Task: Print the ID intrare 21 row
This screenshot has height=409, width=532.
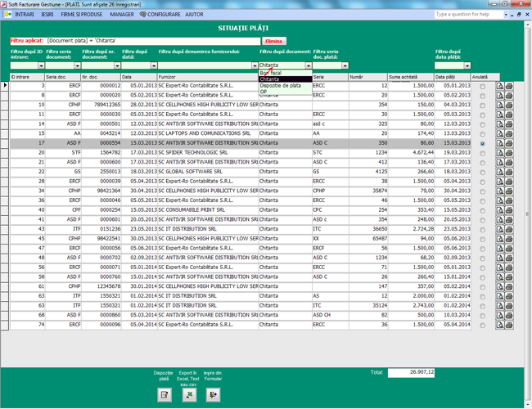Action: pos(509,163)
